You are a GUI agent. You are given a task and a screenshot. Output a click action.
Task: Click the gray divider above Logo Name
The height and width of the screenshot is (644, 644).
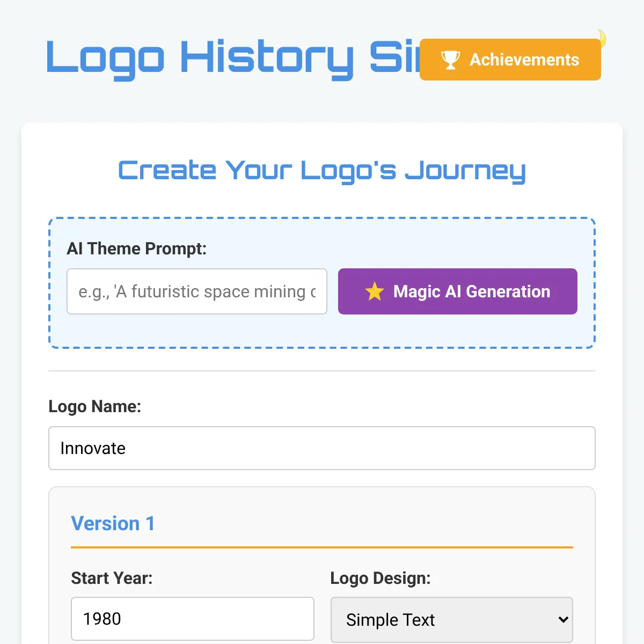click(x=322, y=371)
